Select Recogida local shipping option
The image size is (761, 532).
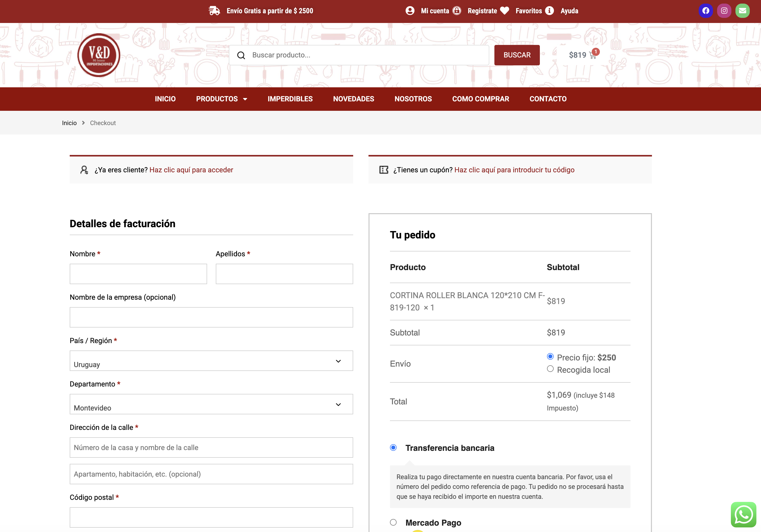[x=550, y=369]
